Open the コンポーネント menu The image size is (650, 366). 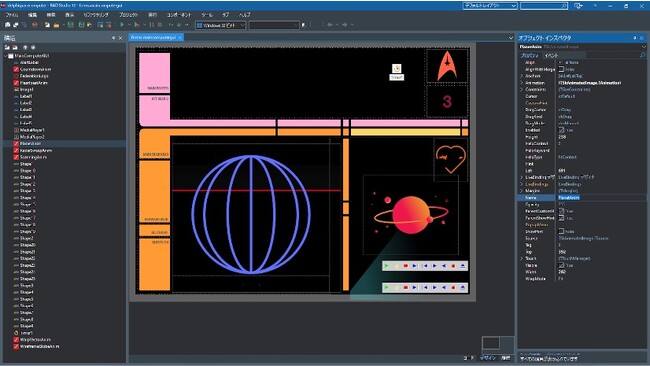[x=179, y=15]
